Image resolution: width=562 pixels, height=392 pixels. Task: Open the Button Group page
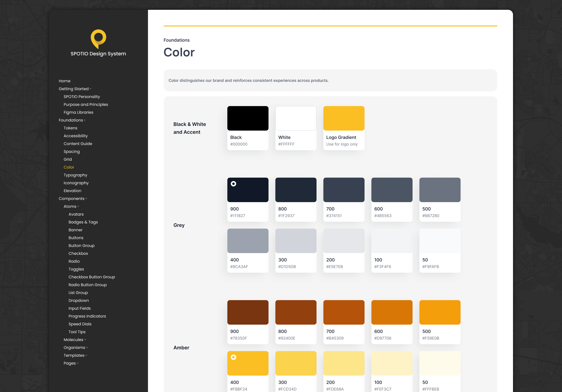click(82, 245)
